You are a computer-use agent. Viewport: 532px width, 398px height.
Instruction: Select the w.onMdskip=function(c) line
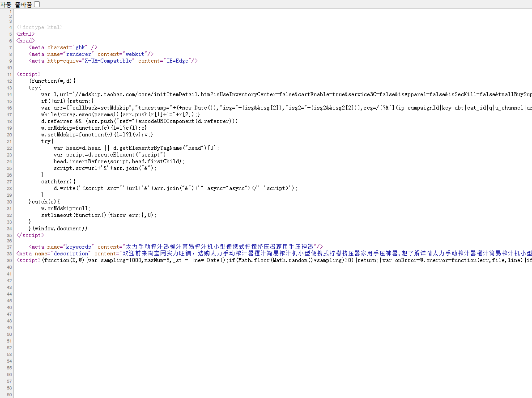(94, 128)
